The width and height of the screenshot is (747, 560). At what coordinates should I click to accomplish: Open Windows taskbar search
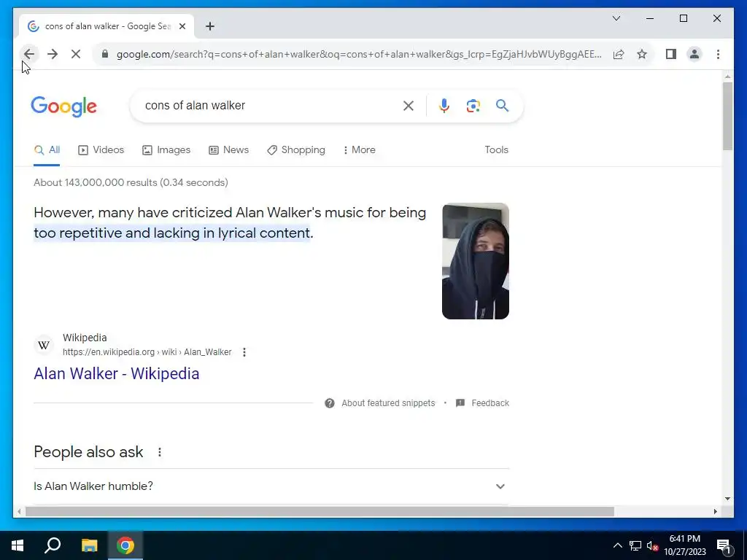53,545
